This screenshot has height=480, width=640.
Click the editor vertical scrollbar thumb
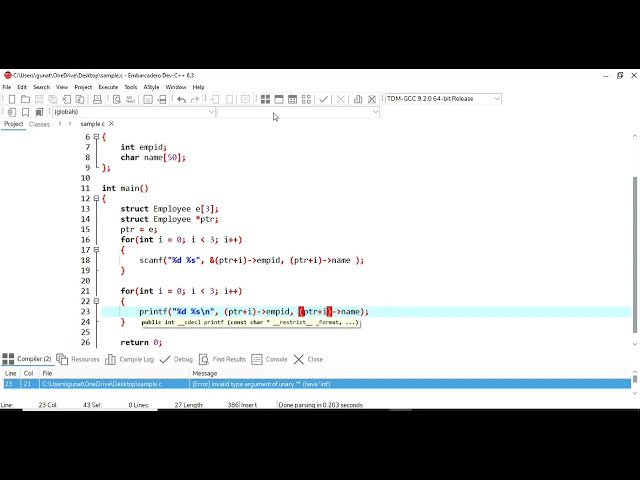pos(635,255)
